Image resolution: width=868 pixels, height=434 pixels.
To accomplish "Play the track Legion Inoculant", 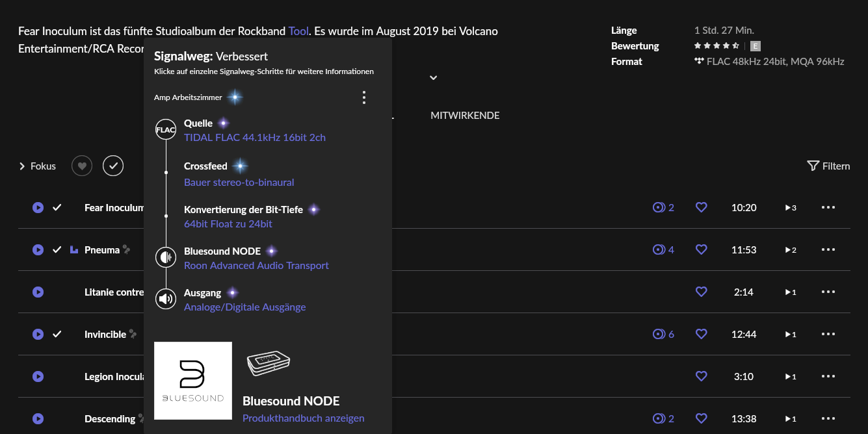I will [38, 377].
